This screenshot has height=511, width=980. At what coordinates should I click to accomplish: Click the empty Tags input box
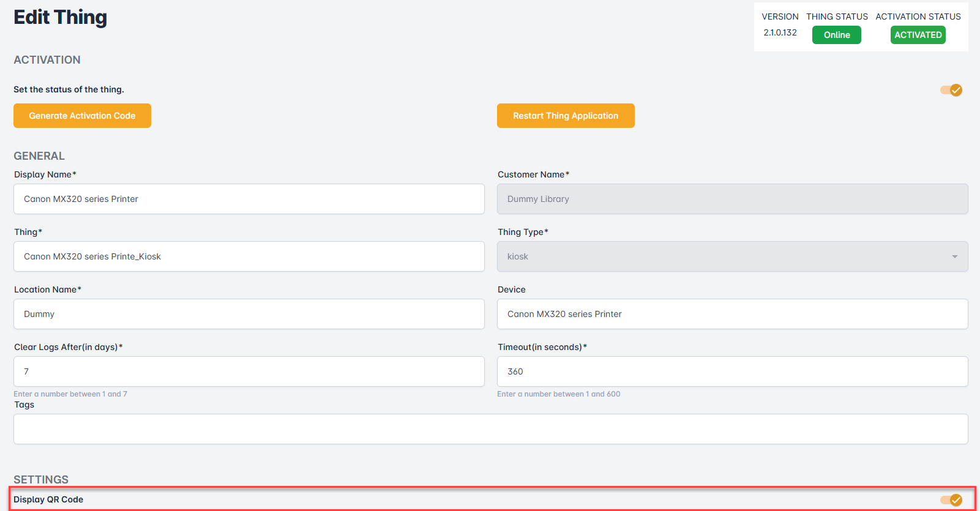tap(490, 429)
